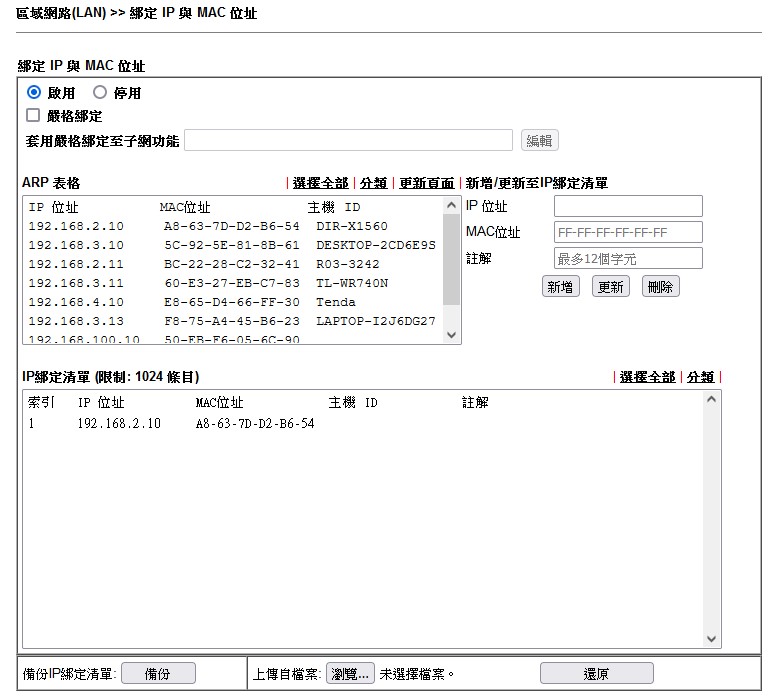The image size is (775, 698).
Task: Focus the MAC位址 input field
Action: coord(628,233)
